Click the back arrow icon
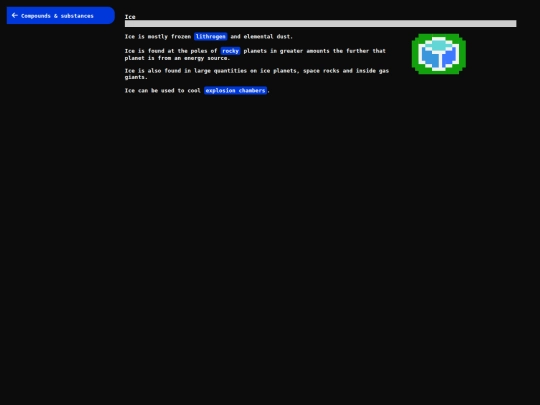540x405 pixels. pos(14,15)
